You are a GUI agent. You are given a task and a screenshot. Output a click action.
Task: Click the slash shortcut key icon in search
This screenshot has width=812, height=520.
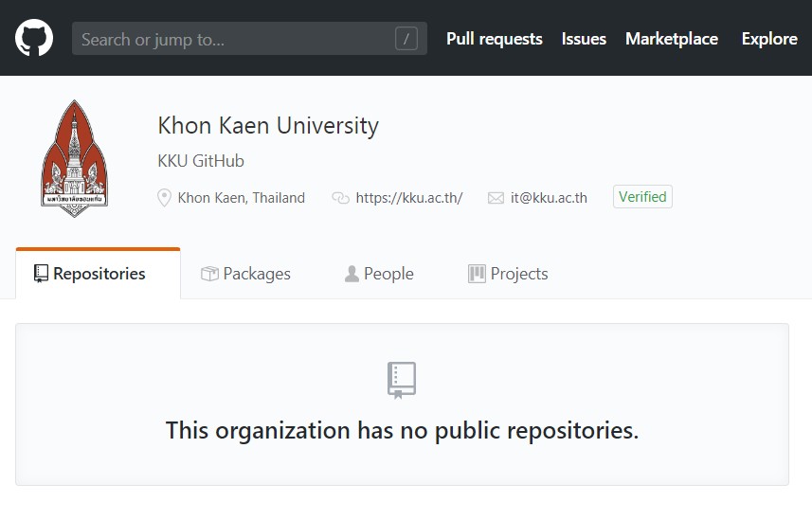click(x=406, y=39)
